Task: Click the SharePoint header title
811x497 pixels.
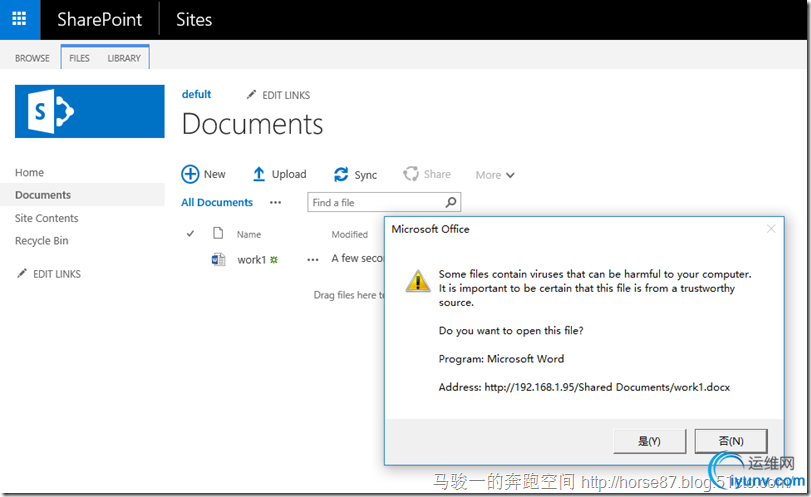Action: 99,19
